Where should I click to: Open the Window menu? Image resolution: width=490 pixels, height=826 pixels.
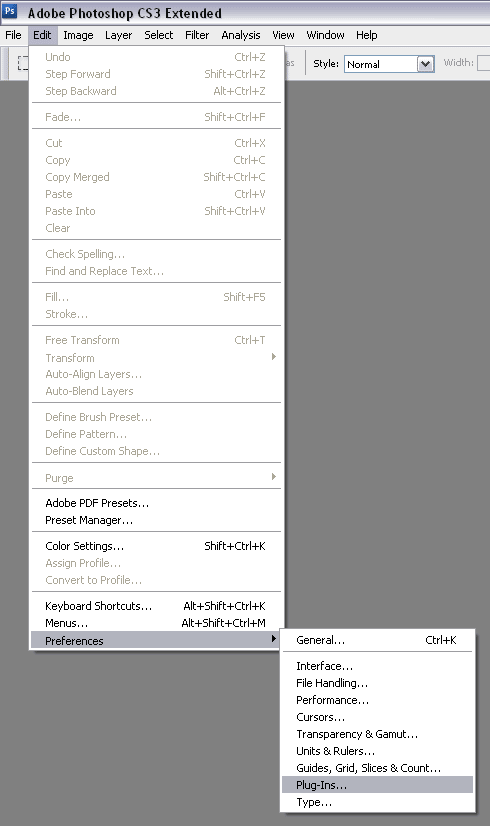pos(325,35)
